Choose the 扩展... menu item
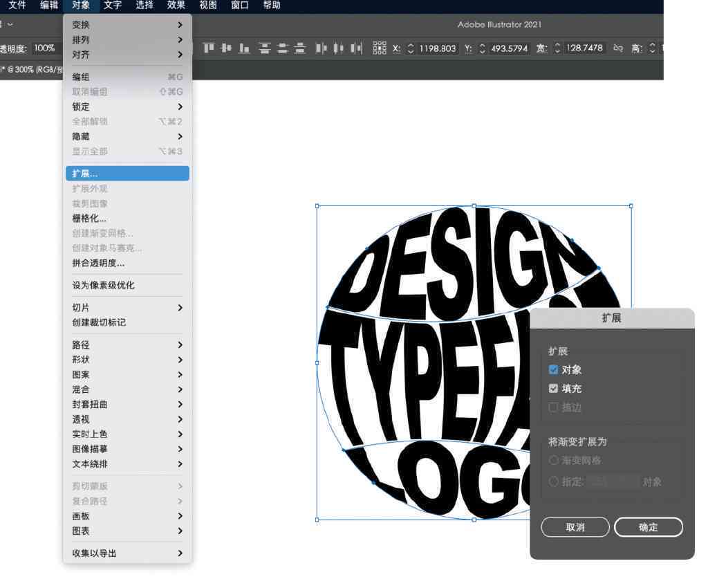 coord(127,174)
